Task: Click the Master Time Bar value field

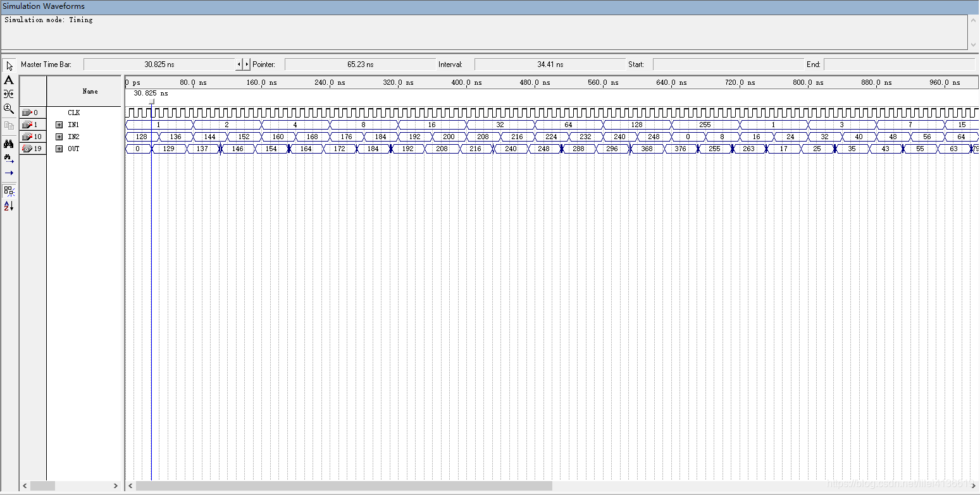Action: 159,64
